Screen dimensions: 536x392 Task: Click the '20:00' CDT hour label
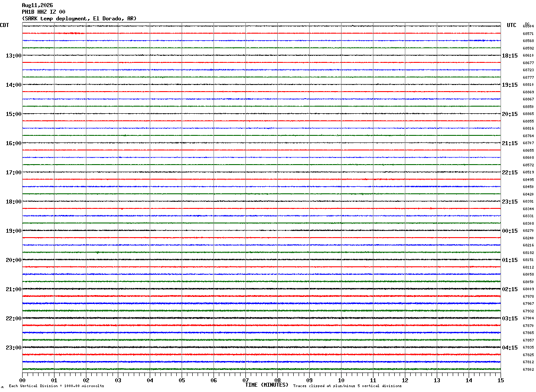(x=14, y=260)
